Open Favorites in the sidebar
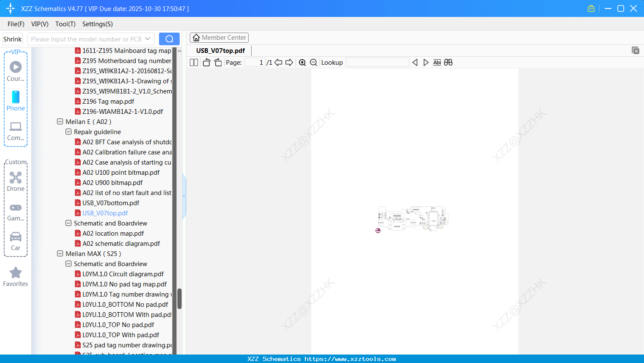644x363 pixels. (x=16, y=277)
